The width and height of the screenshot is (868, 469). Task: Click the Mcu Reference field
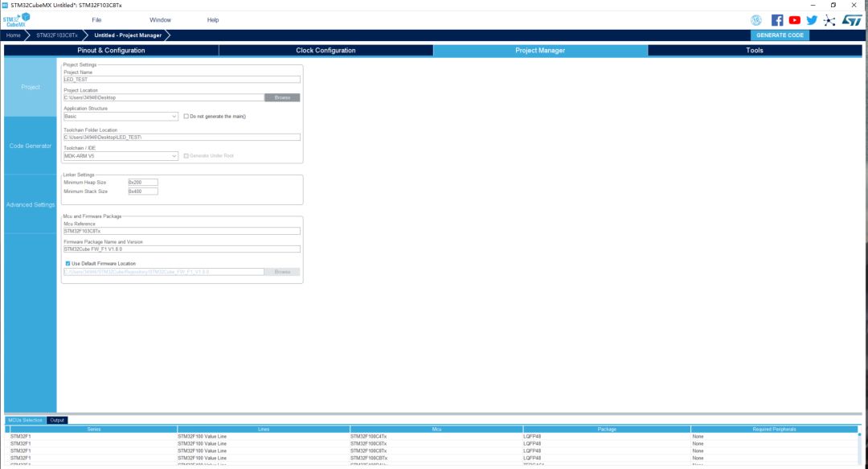tap(182, 231)
